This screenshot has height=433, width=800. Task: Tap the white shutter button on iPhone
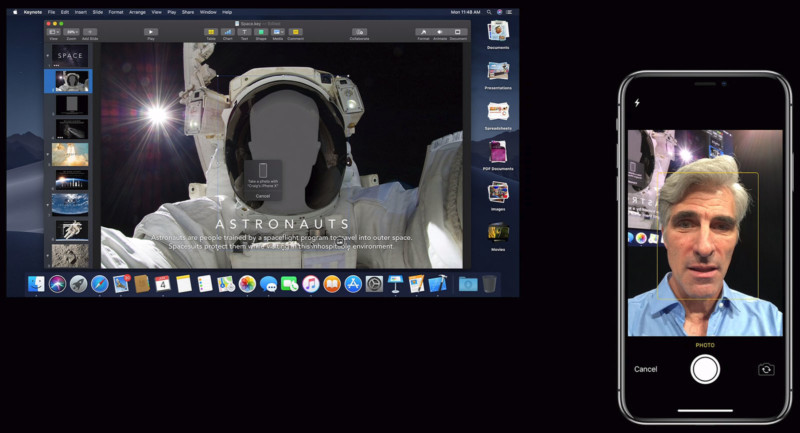(705, 369)
